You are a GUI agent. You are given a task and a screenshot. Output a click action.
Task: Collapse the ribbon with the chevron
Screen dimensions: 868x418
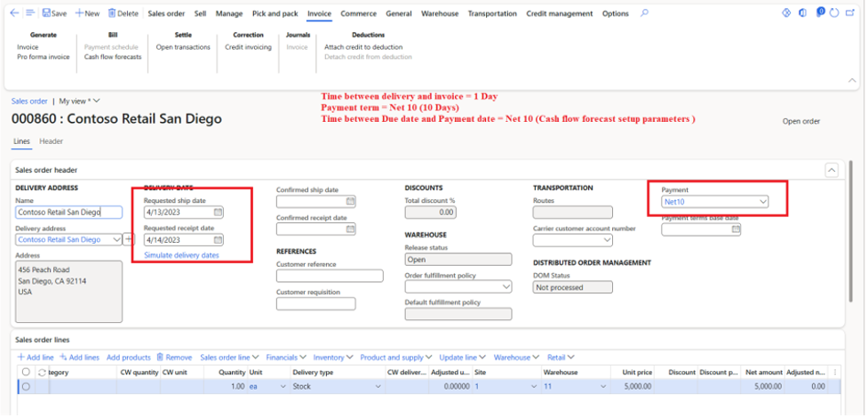coord(853,80)
